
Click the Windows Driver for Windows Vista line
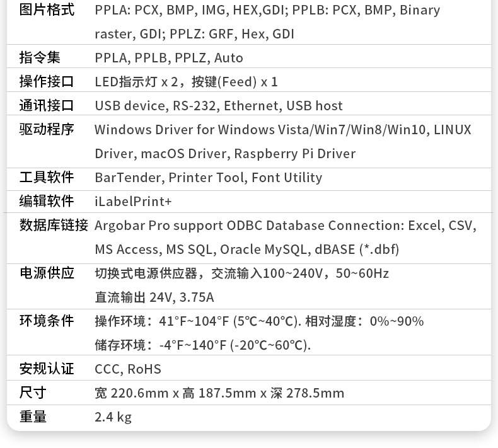pos(282,130)
